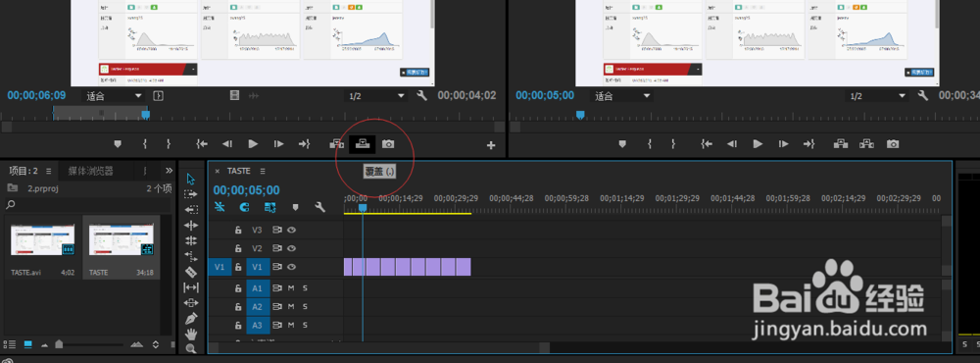Viewport: 980px width, 363px height.
Task: Solo audio track A2
Action: point(305,307)
